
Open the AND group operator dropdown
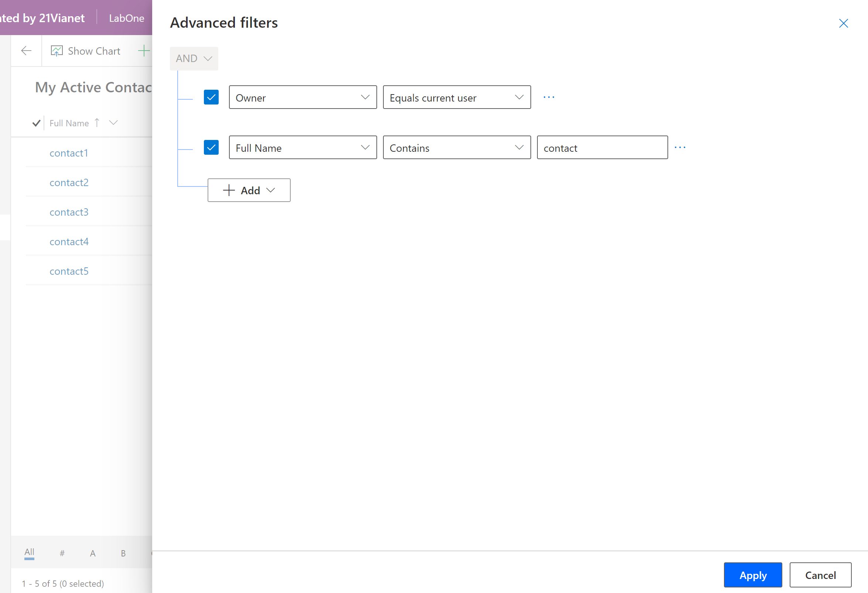(x=194, y=58)
